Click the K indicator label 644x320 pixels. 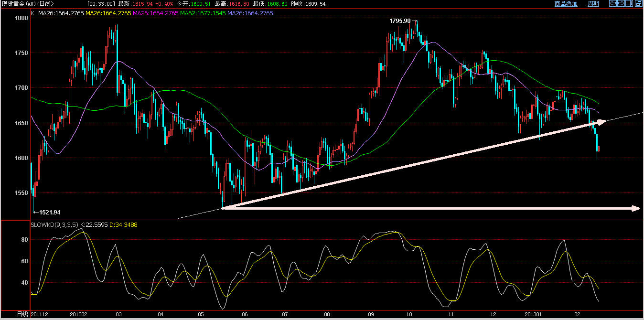click(32, 13)
